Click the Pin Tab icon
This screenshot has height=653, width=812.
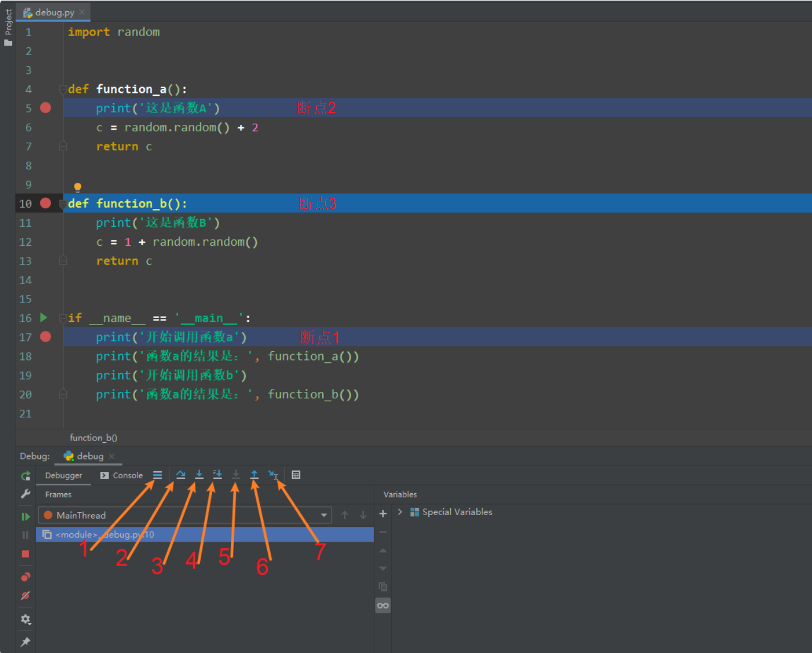(25, 642)
